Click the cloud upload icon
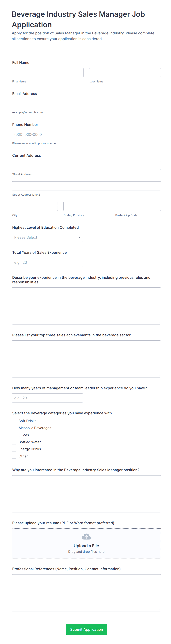The image size is (171, 644). click(86, 537)
